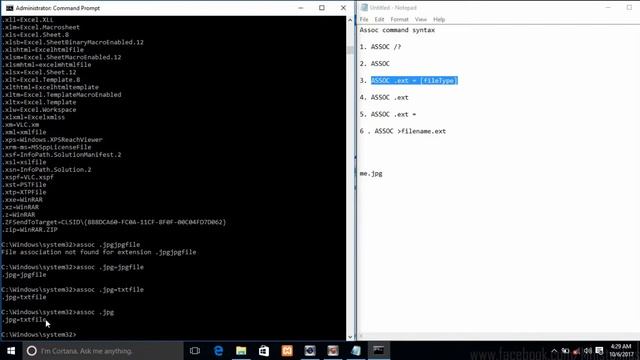Open Notepad View menu
The image size is (640, 360).
pyautogui.click(x=420, y=19)
